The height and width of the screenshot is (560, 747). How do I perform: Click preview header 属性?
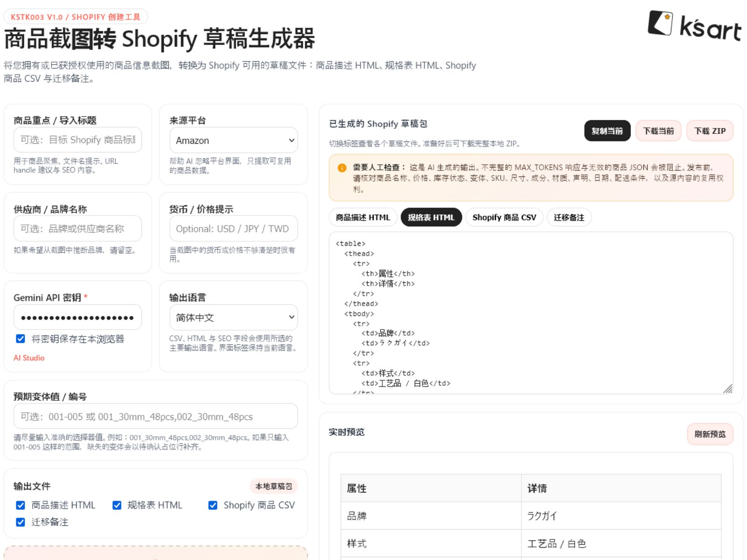click(431, 489)
